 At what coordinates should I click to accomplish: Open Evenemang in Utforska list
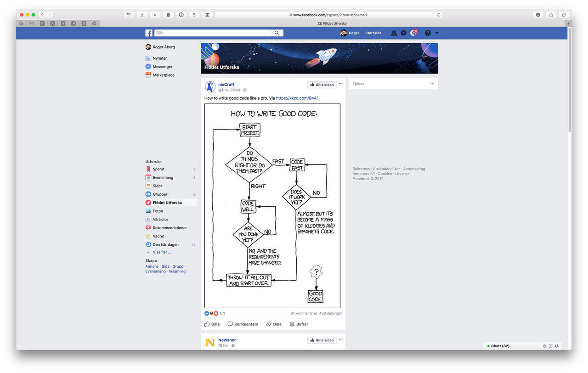click(171, 177)
